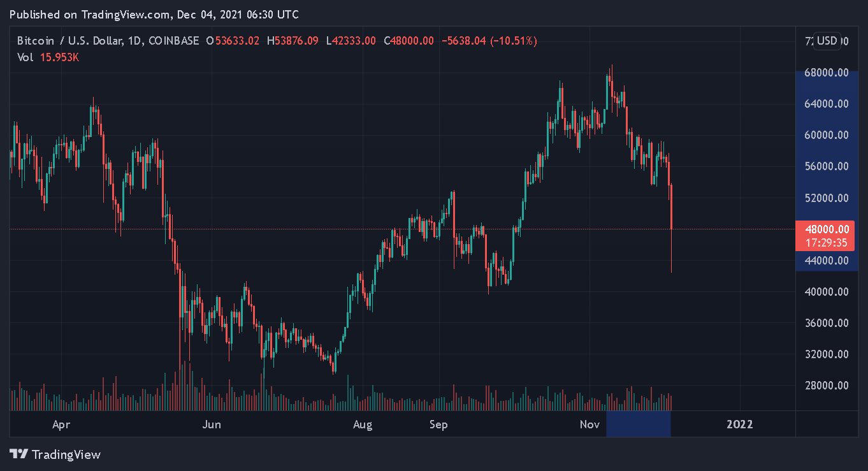Select the Vol 15.953K indicator label
This screenshot has width=868, height=471.
click(48, 57)
